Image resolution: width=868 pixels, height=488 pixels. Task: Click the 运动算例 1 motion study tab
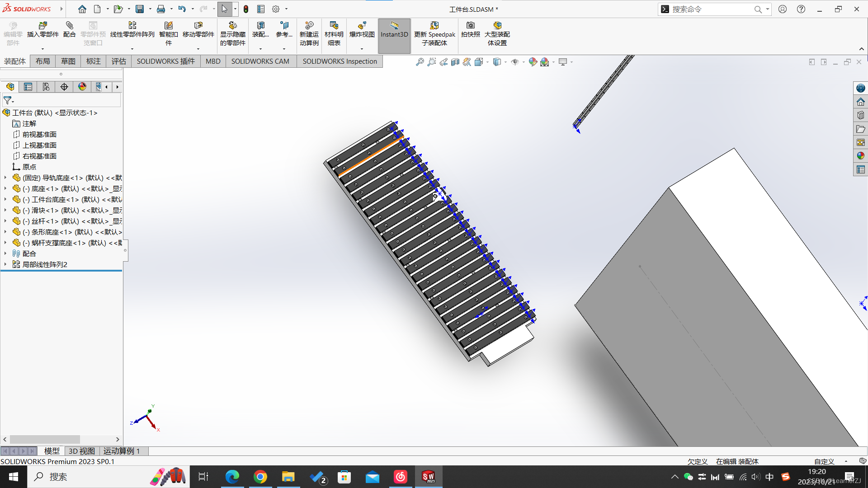point(121,451)
